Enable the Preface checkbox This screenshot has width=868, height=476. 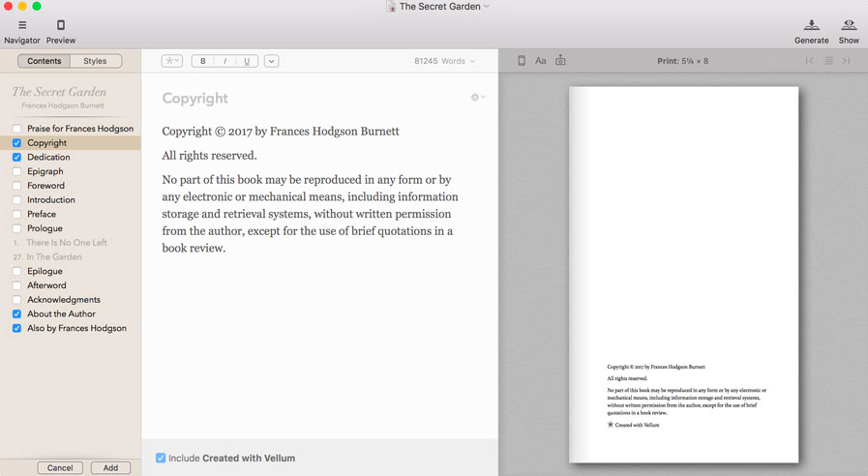coord(17,214)
